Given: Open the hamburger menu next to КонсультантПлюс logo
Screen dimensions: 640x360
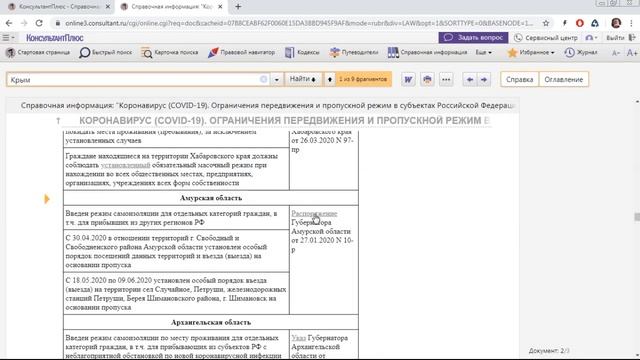Looking at the screenshot, I should pyautogui.click(x=8, y=38).
